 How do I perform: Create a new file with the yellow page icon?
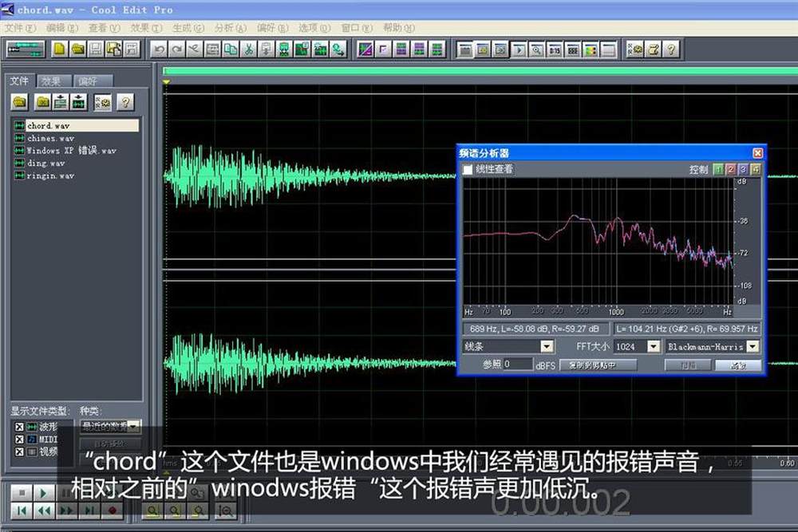click(60, 49)
